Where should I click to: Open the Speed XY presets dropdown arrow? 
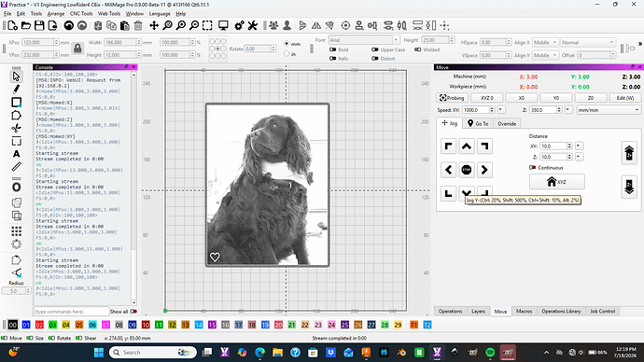(x=500, y=109)
